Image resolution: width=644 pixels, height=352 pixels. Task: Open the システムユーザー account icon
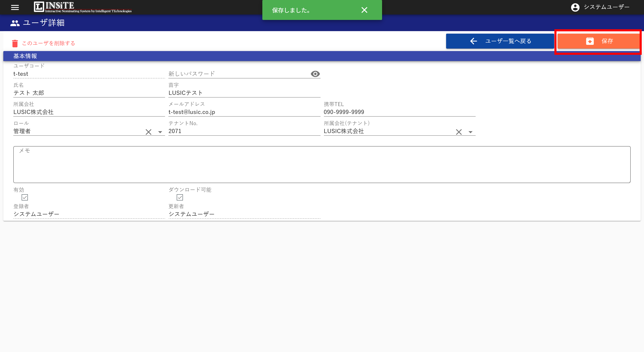click(x=575, y=7)
